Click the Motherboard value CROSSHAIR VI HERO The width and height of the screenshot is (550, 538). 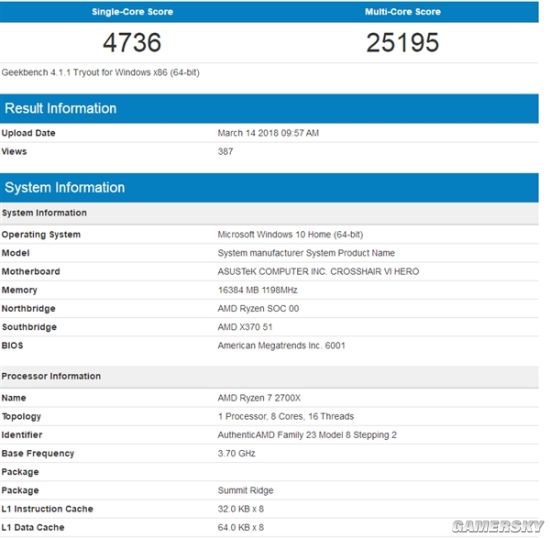[318, 271]
